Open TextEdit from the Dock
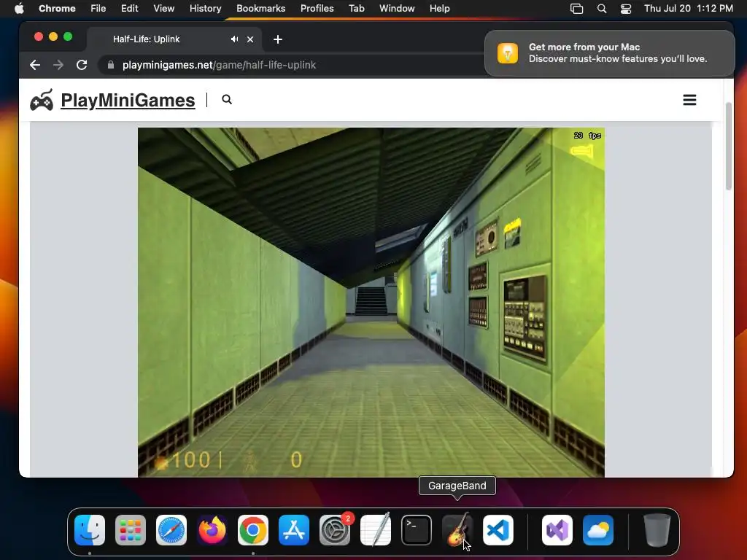Image resolution: width=747 pixels, height=560 pixels. point(376,530)
